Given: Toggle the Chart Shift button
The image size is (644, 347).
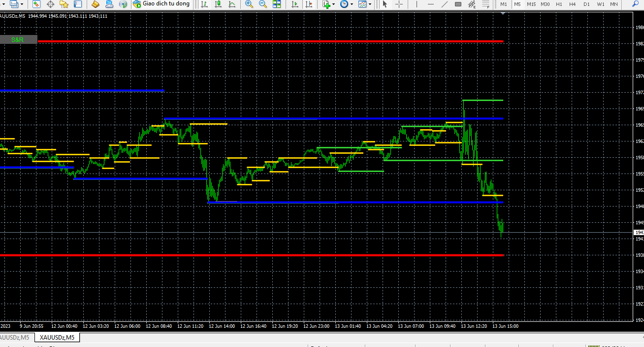Looking at the screenshot, I should pyautogui.click(x=309, y=4).
